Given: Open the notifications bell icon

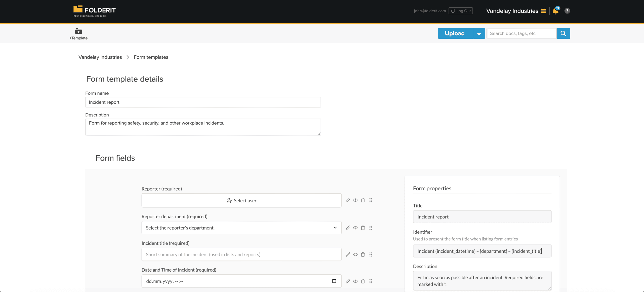Looking at the screenshot, I should (555, 11).
